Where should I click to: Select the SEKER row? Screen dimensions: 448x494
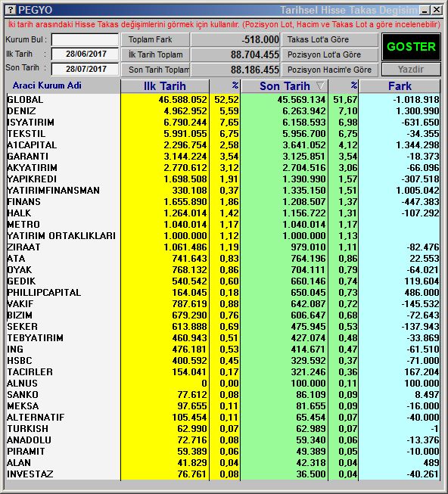point(223,326)
